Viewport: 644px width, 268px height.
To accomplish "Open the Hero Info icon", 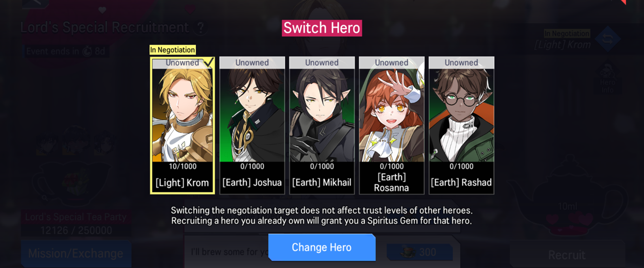I will pos(608,79).
